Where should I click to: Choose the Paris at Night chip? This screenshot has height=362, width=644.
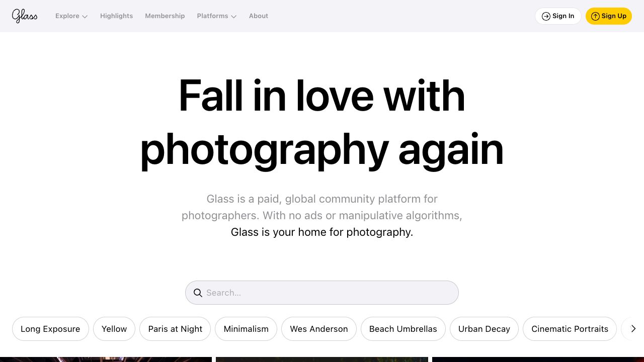tap(175, 329)
